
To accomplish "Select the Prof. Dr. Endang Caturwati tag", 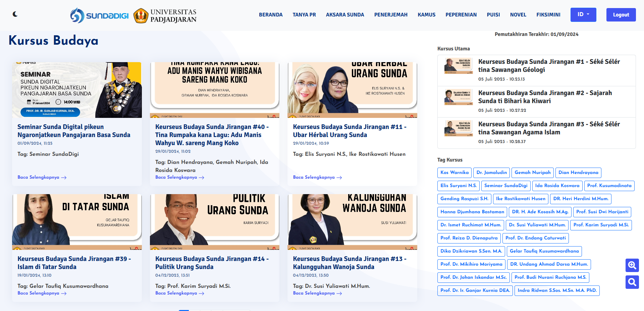I will point(536,238).
